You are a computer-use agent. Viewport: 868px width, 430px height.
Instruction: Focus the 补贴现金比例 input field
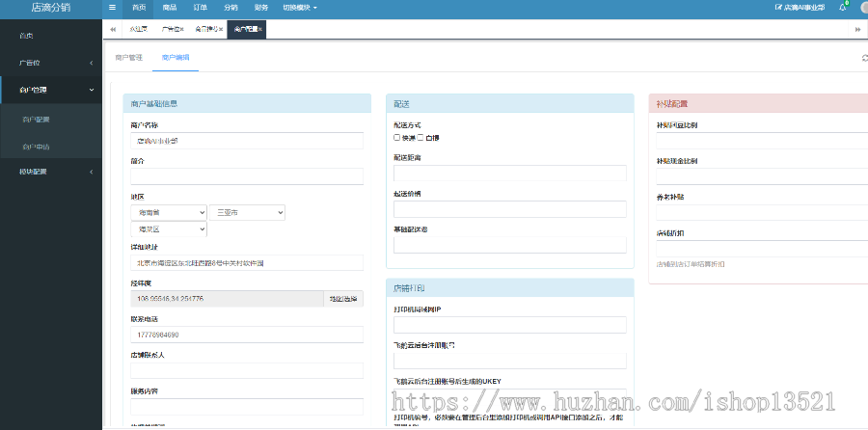762,176
